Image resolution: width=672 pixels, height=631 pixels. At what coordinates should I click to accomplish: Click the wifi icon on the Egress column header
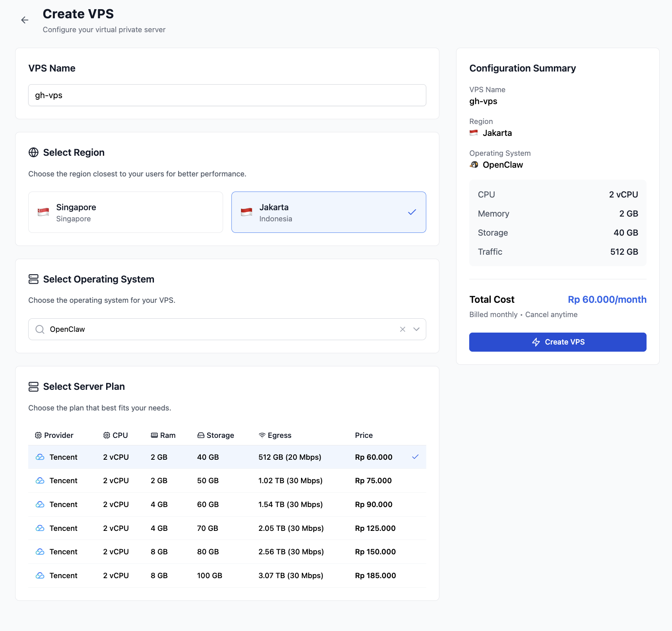point(262,435)
